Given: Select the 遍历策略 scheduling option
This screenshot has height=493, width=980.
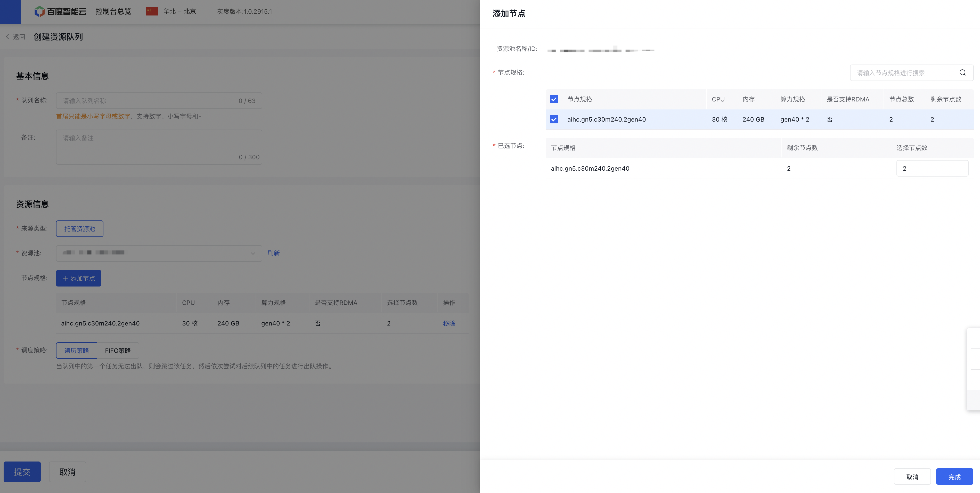Looking at the screenshot, I should [x=77, y=350].
